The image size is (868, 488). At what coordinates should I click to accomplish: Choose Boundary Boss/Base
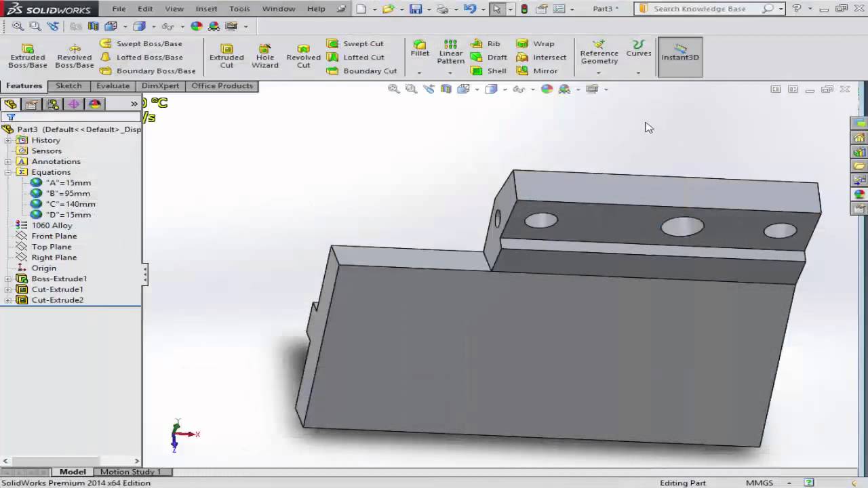148,70
